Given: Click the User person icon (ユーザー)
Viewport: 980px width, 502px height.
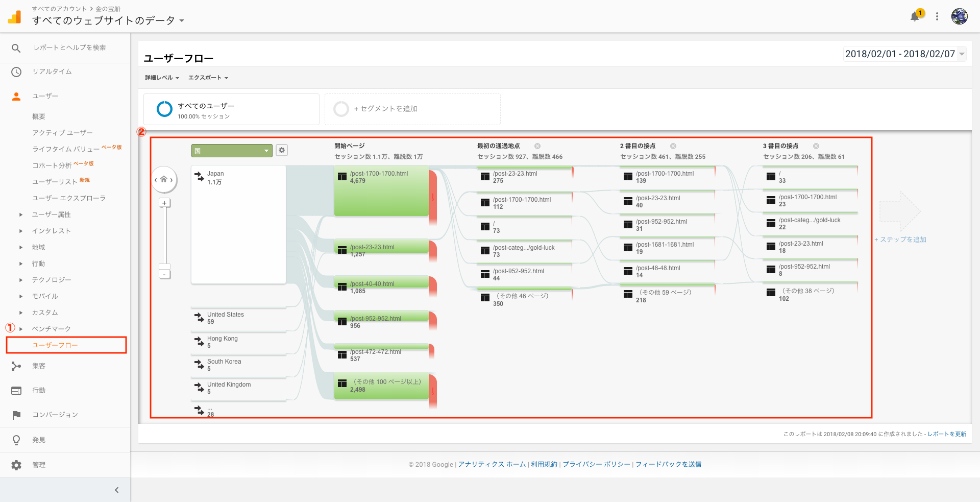Looking at the screenshot, I should point(16,96).
